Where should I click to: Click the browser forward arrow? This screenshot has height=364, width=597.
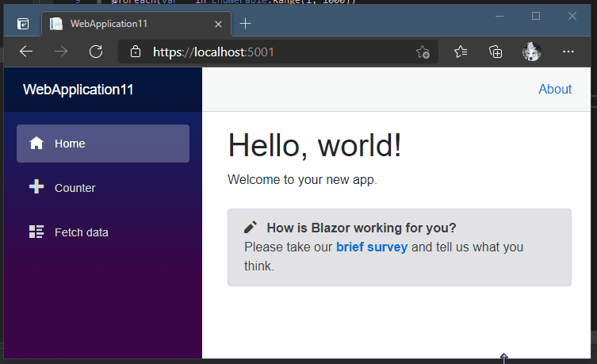[61, 52]
